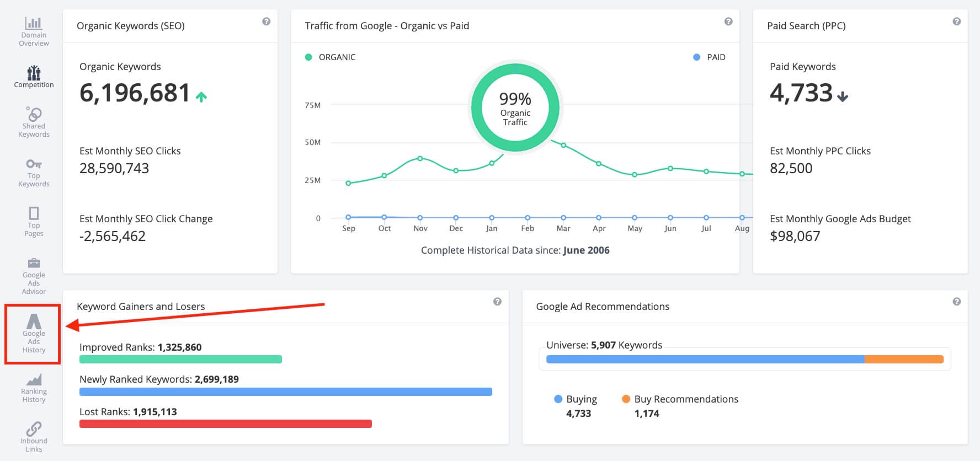Viewport: 980px width, 461px height.
Task: Toggle ORGANIC series in chart legend
Action: point(331,57)
